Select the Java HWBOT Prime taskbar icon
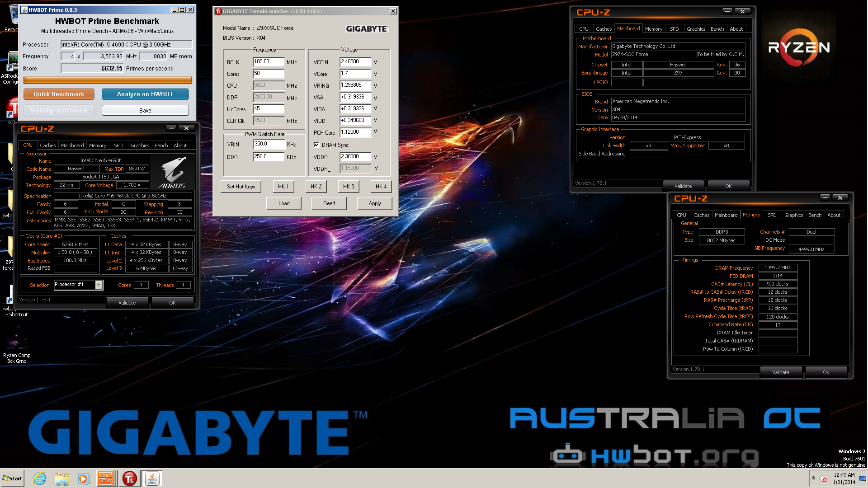Viewport: 868px width, 488px height. (152, 479)
